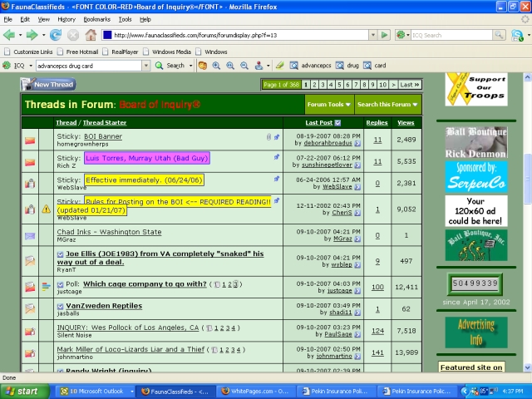Open the View menu
The image size is (532, 399).
click(x=43, y=19)
